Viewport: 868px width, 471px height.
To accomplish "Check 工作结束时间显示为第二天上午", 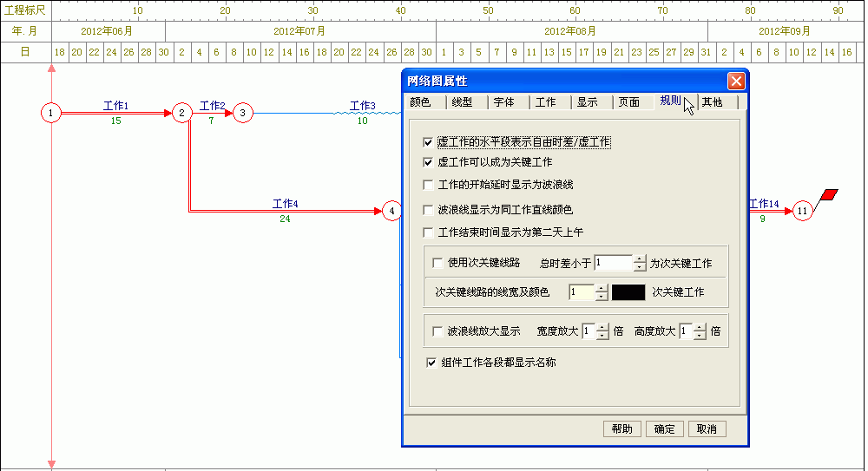I will coord(428,232).
